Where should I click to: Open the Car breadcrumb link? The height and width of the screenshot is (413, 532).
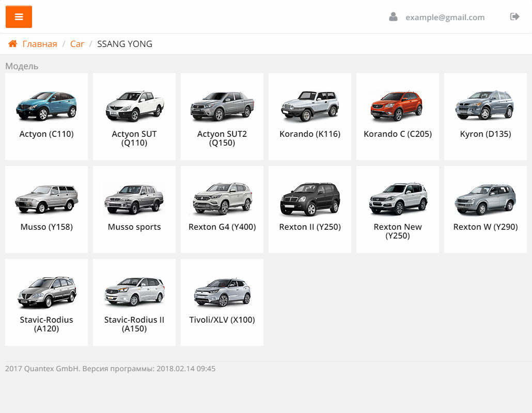[77, 44]
